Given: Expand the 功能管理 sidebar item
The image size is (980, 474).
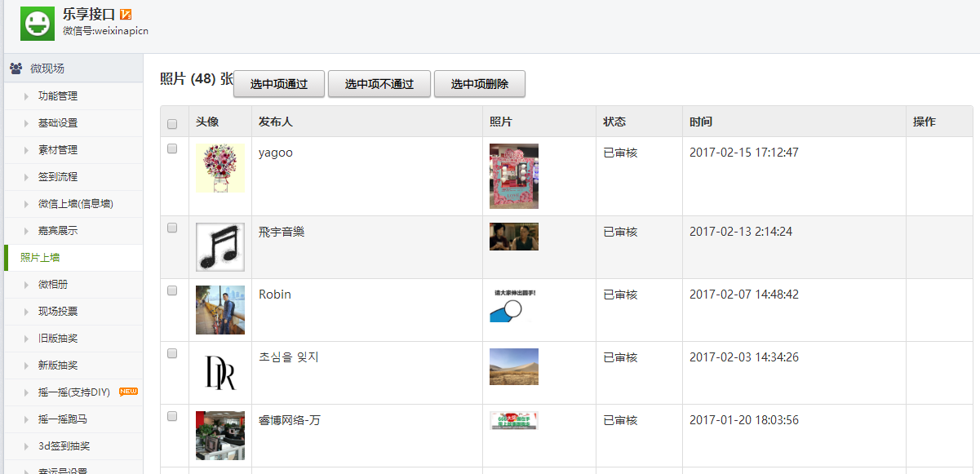Looking at the screenshot, I should pos(57,96).
